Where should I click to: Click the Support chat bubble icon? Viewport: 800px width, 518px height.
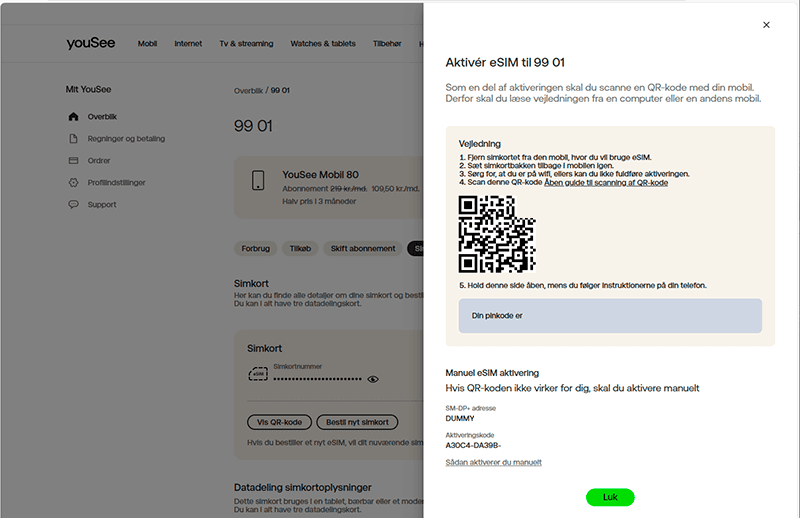click(x=73, y=205)
